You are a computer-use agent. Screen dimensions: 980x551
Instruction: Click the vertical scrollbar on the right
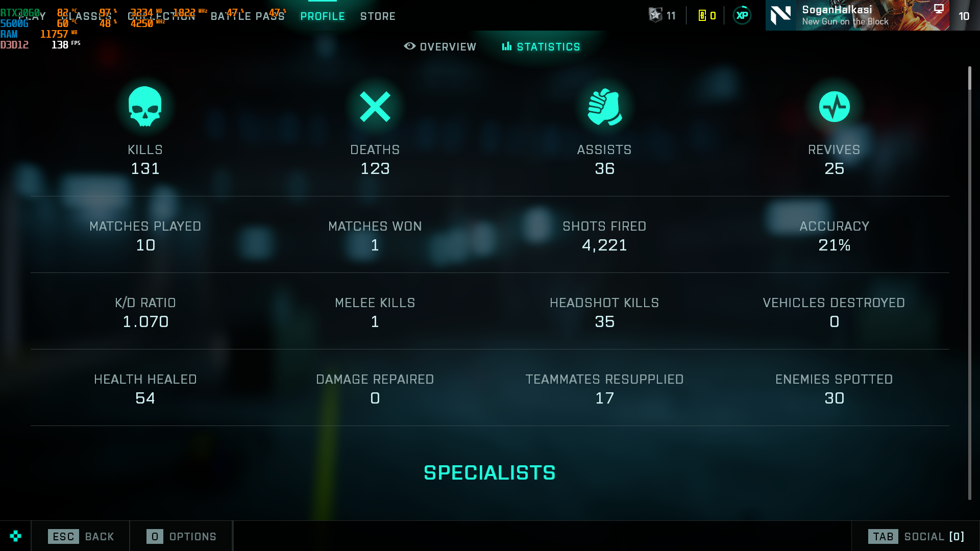pos(969,283)
